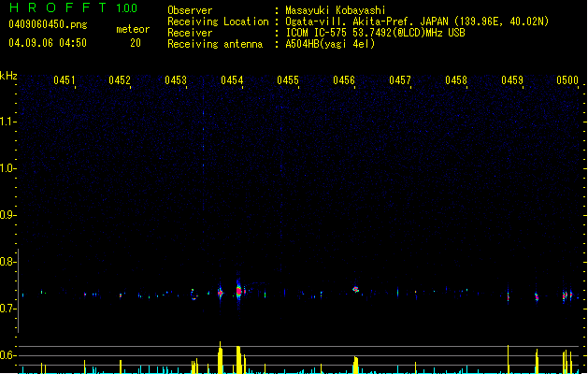Click the Observer label
Image resolution: width=588 pixels, height=374 pixels.
(x=190, y=10)
